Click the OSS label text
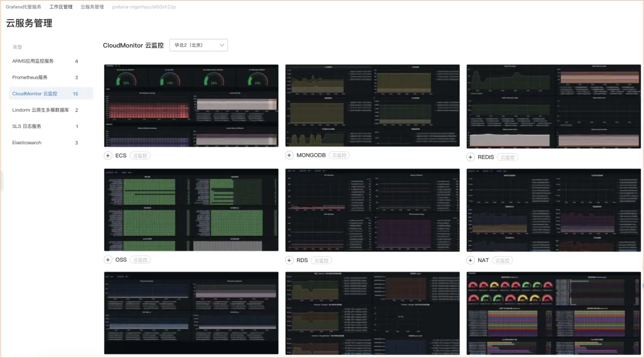The image size is (644, 358). pos(120,260)
